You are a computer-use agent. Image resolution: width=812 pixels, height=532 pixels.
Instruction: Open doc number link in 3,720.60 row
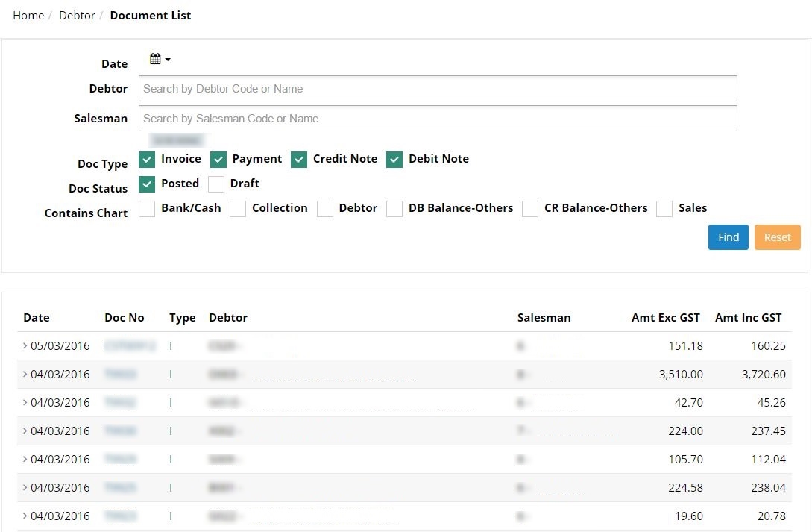click(x=121, y=374)
